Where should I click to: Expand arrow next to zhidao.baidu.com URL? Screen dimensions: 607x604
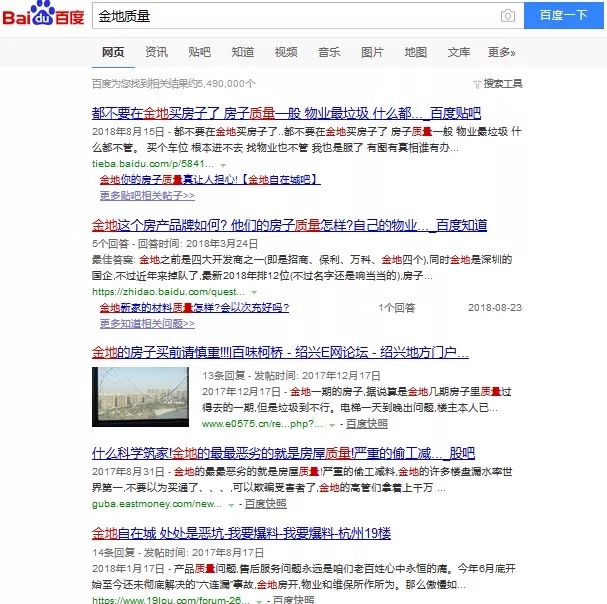[x=254, y=292]
